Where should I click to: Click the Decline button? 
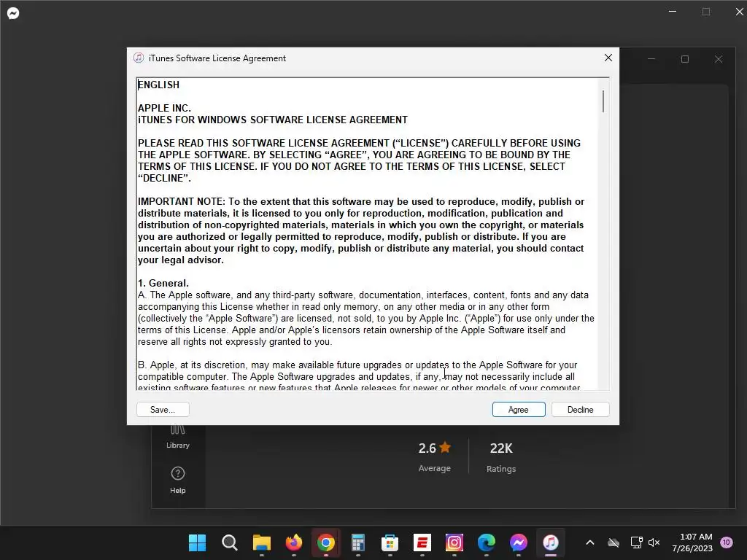[580, 410]
